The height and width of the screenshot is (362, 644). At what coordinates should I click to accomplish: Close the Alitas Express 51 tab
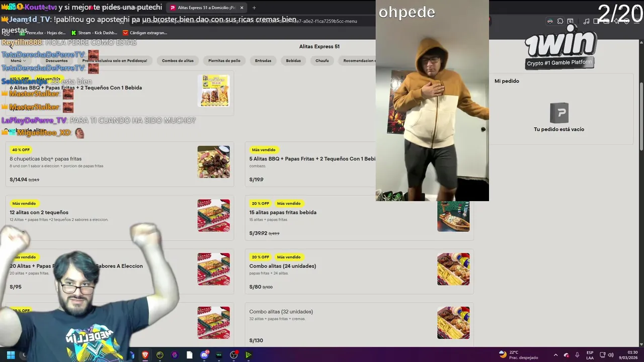tap(242, 8)
